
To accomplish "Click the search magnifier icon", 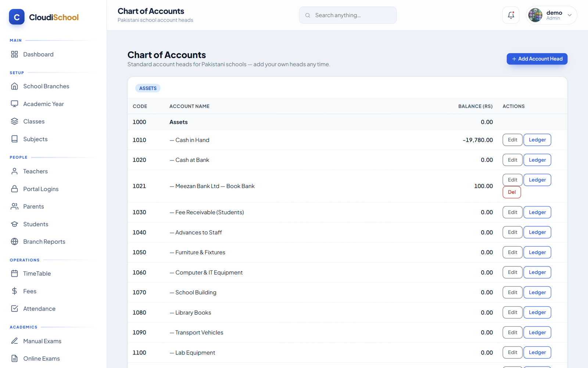I will point(308,15).
